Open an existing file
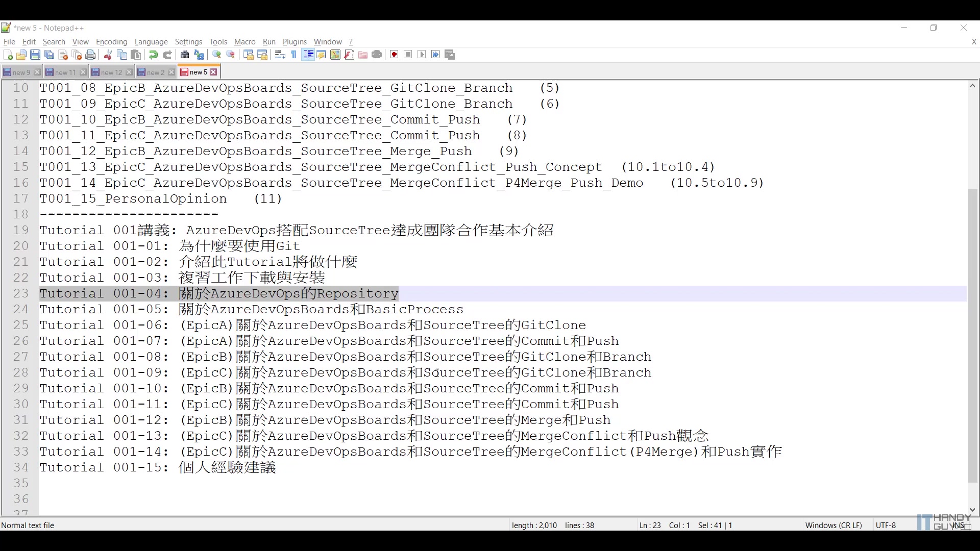 21,55
